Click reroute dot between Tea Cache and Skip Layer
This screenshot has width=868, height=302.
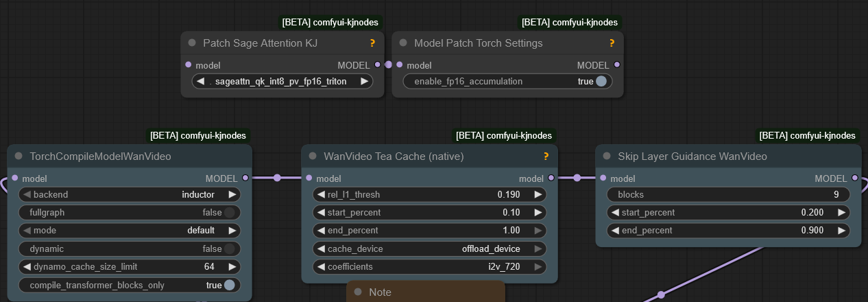click(x=577, y=178)
